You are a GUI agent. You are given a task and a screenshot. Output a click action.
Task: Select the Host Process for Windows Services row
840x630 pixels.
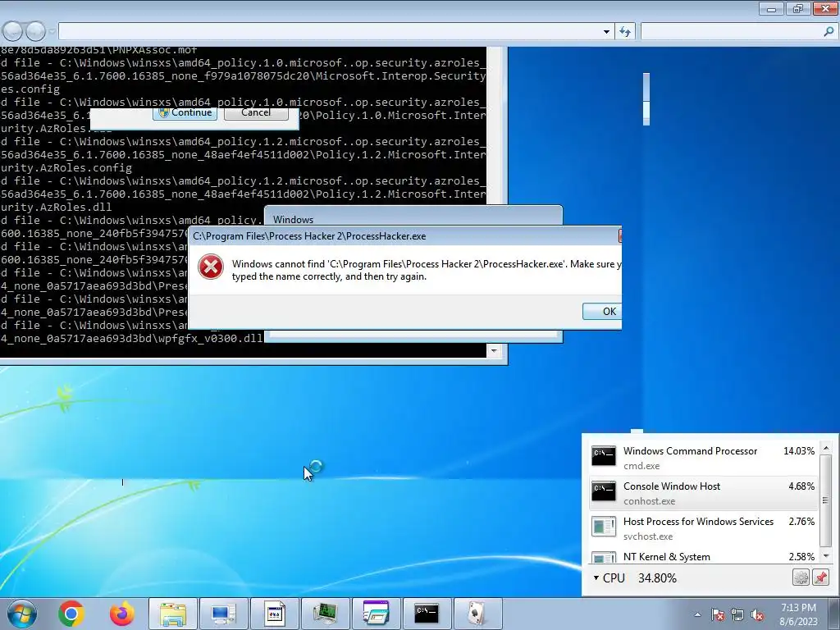703,529
